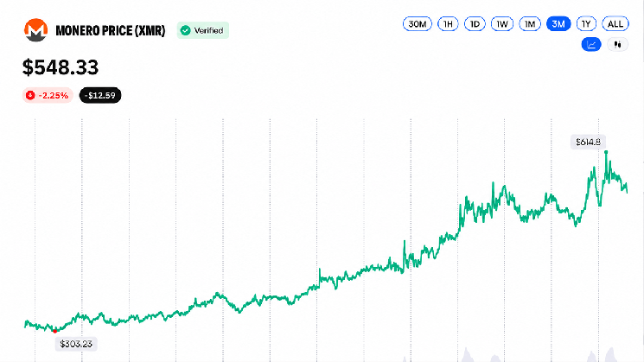Switch to candlestick chart view icon
Viewport: 644px width, 362px height.
[617, 44]
